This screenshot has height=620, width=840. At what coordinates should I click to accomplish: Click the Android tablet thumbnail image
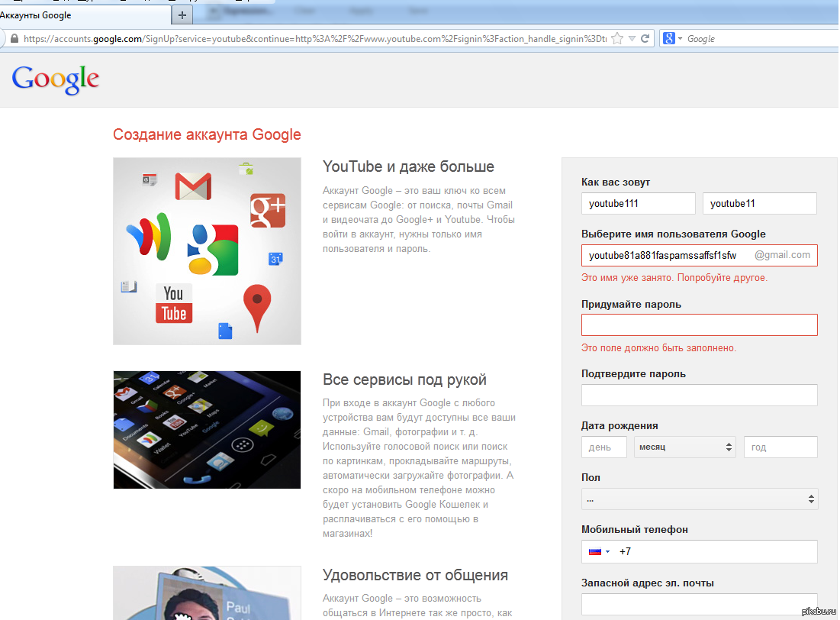pos(207,430)
